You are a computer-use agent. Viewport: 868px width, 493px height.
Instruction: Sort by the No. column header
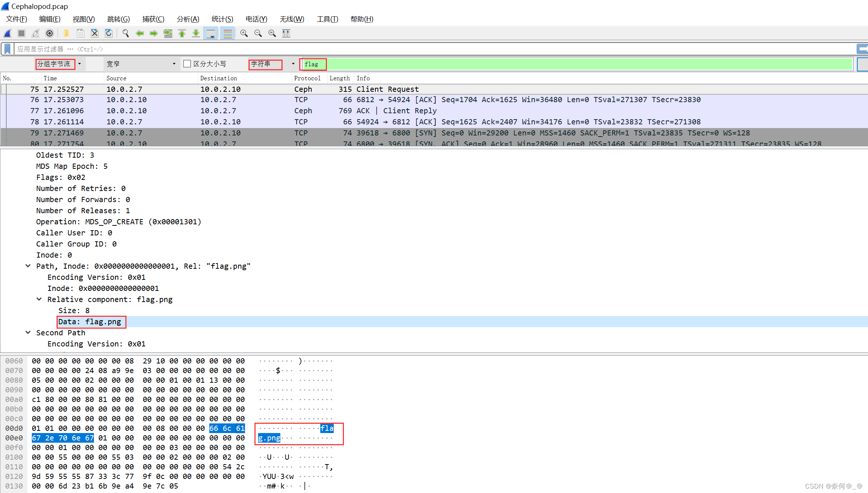pyautogui.click(x=21, y=78)
